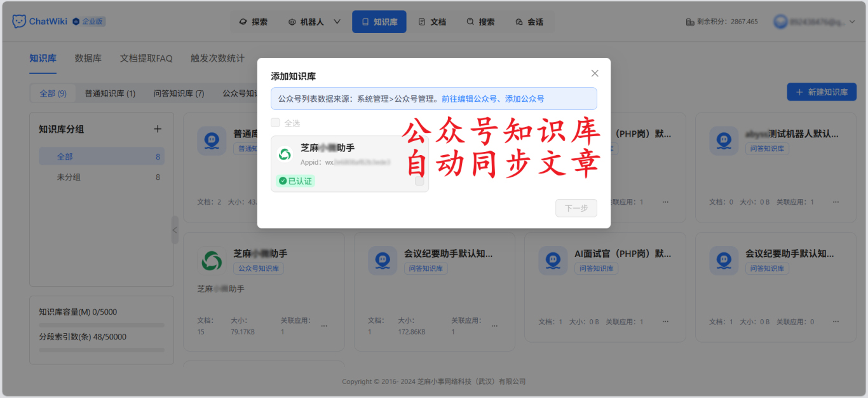Image resolution: width=868 pixels, height=398 pixels.
Task: Open the more options ellipsis on 芝麻助手 card
Action: pyautogui.click(x=324, y=325)
